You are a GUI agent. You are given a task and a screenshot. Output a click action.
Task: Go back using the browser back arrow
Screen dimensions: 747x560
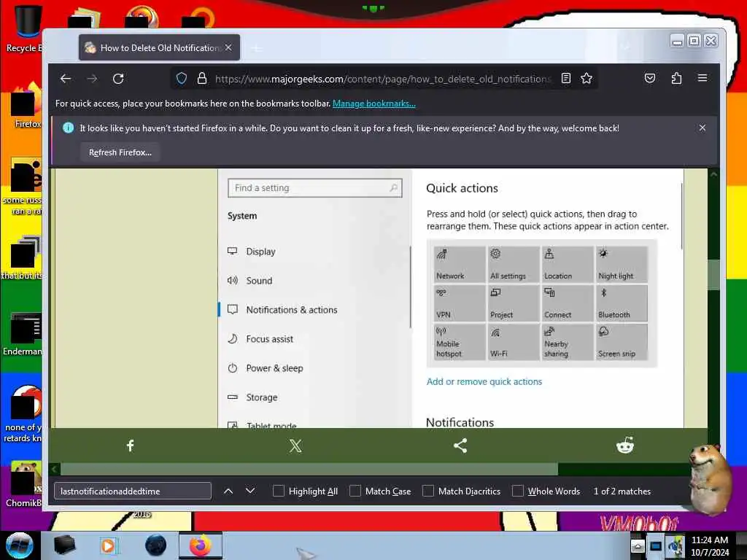point(66,79)
